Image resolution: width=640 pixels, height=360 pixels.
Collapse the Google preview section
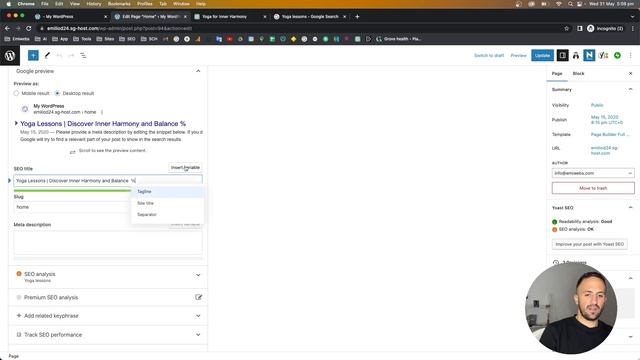198,71
